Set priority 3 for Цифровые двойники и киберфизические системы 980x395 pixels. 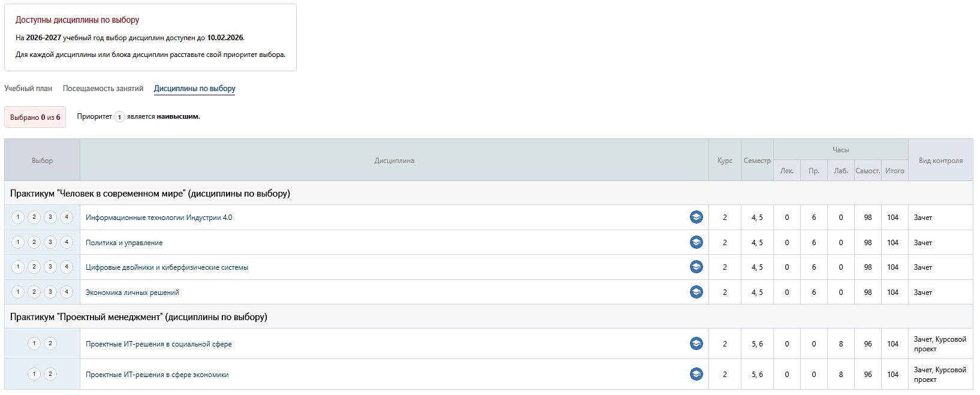tap(50, 267)
